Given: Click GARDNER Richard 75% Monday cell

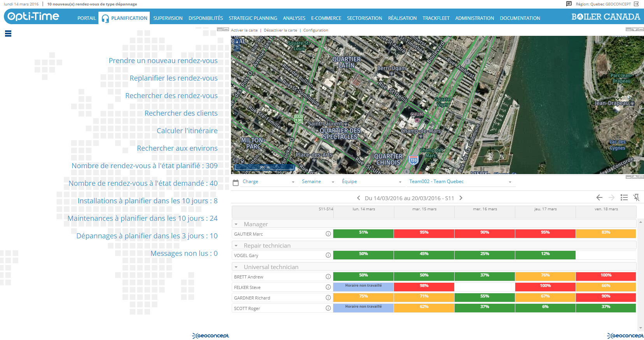Looking at the screenshot, I should (363, 298).
